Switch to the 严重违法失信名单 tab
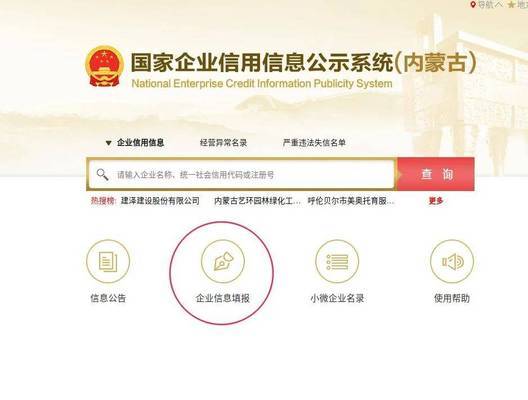This screenshot has height=400, width=528. click(314, 142)
